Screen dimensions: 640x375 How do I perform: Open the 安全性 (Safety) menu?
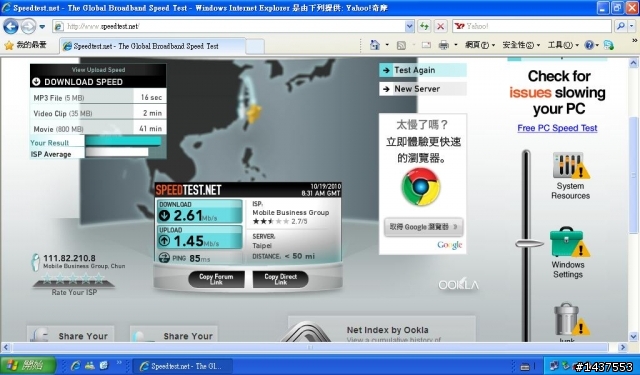click(x=521, y=45)
